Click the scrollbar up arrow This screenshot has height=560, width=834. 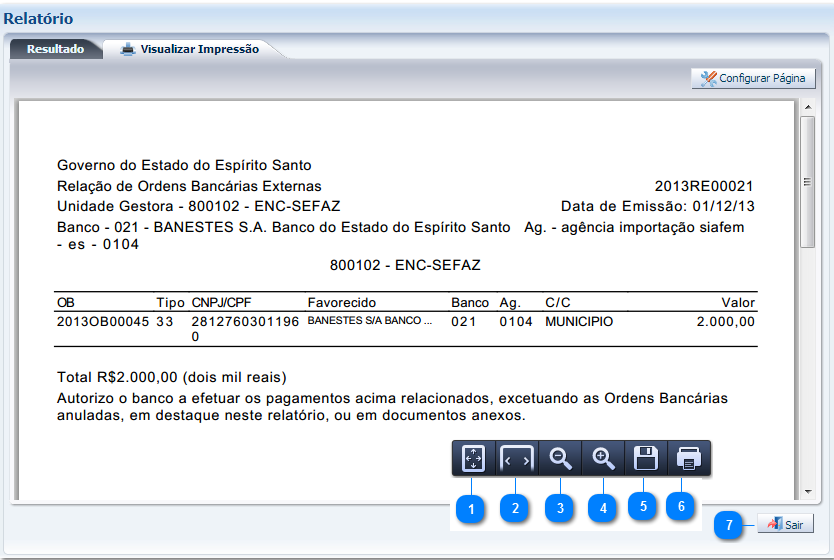point(806,106)
